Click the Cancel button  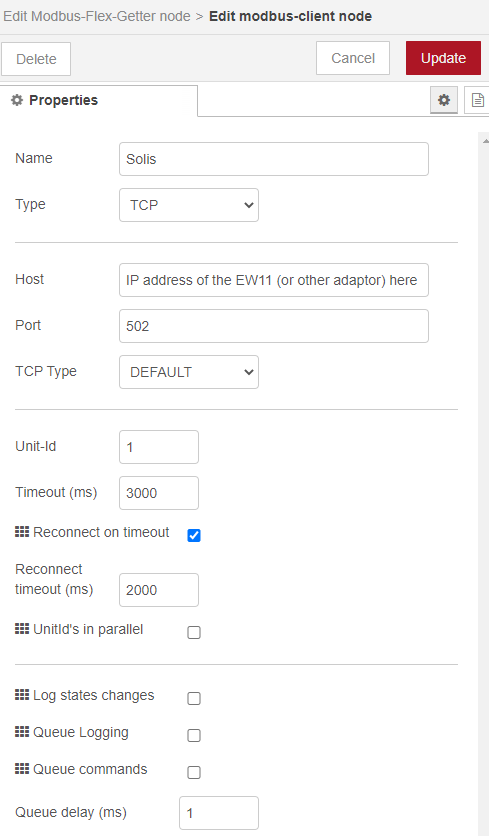353,58
